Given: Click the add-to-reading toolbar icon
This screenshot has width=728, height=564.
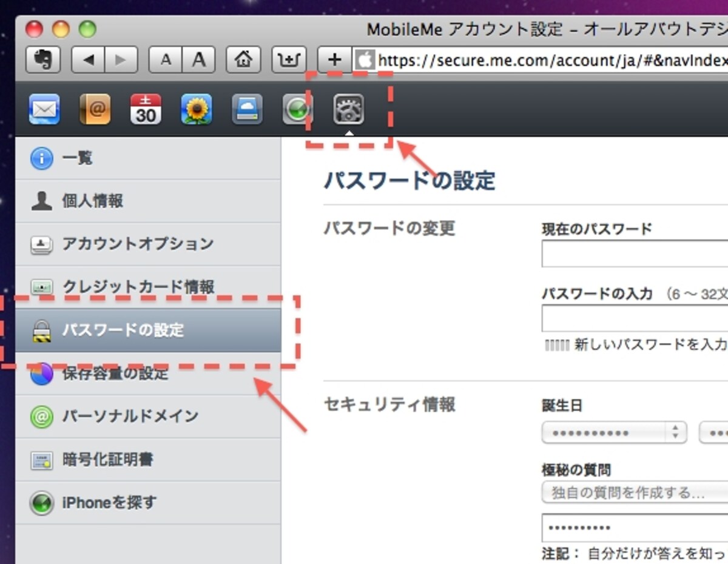Looking at the screenshot, I should pos(289,59).
